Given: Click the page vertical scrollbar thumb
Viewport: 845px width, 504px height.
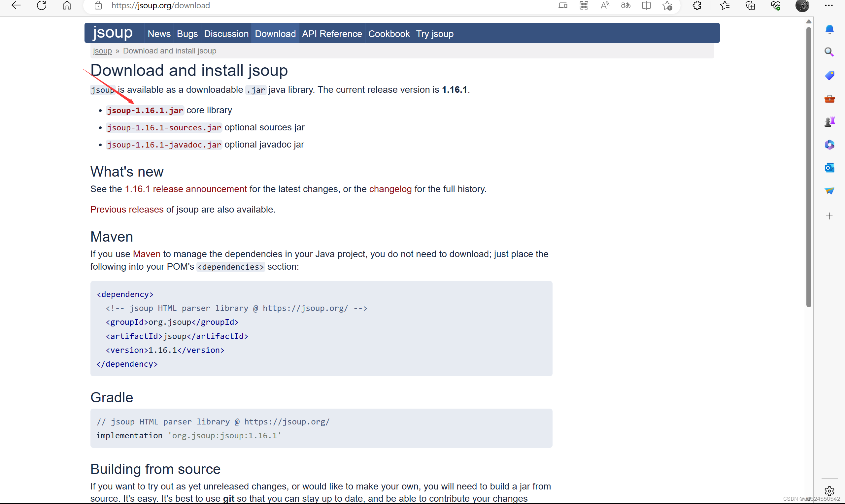Looking at the screenshot, I should pos(809,166).
